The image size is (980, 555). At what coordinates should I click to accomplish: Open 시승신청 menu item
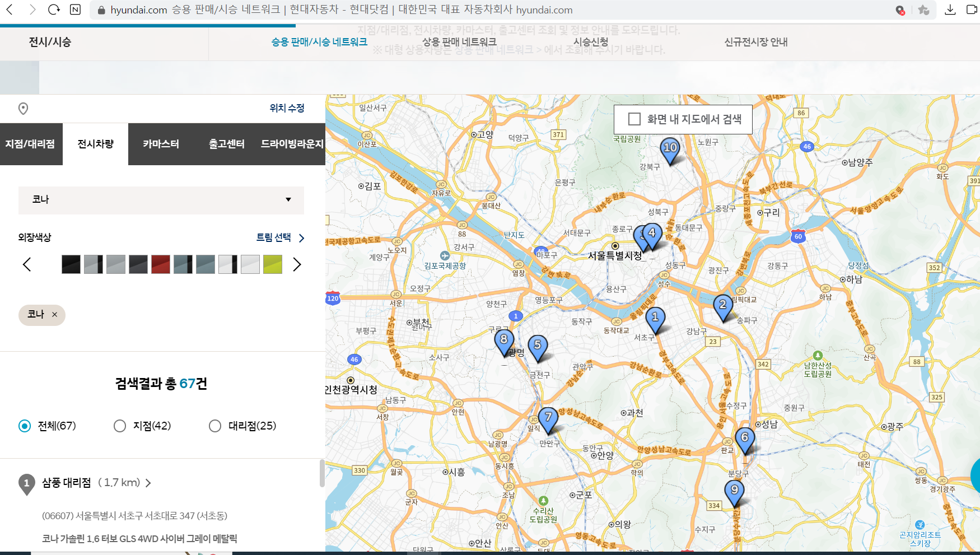(591, 42)
